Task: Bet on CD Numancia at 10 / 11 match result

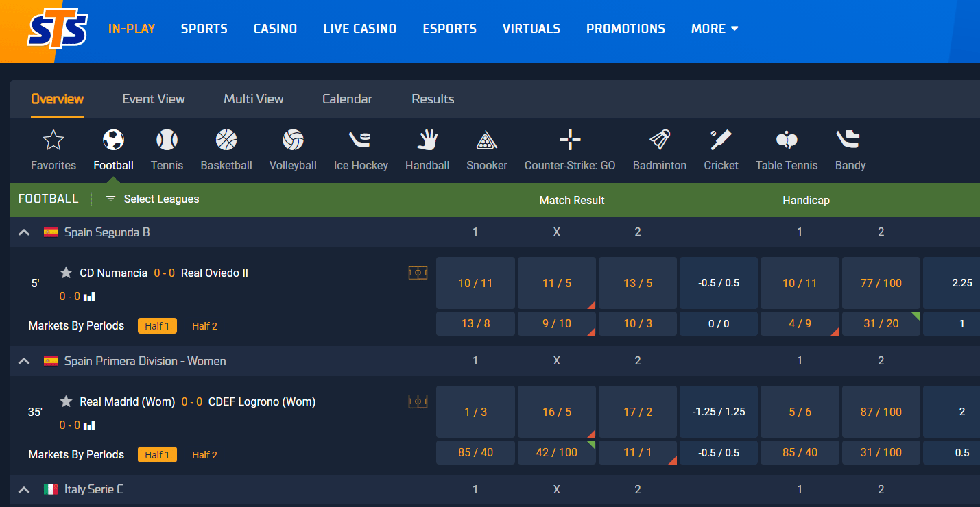Action: click(475, 283)
